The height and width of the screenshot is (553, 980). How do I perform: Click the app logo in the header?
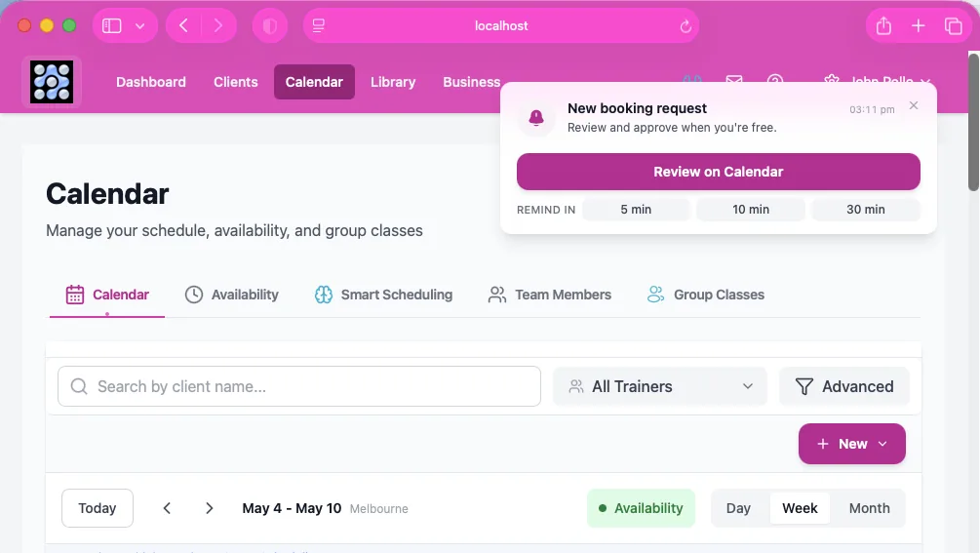coord(52,82)
